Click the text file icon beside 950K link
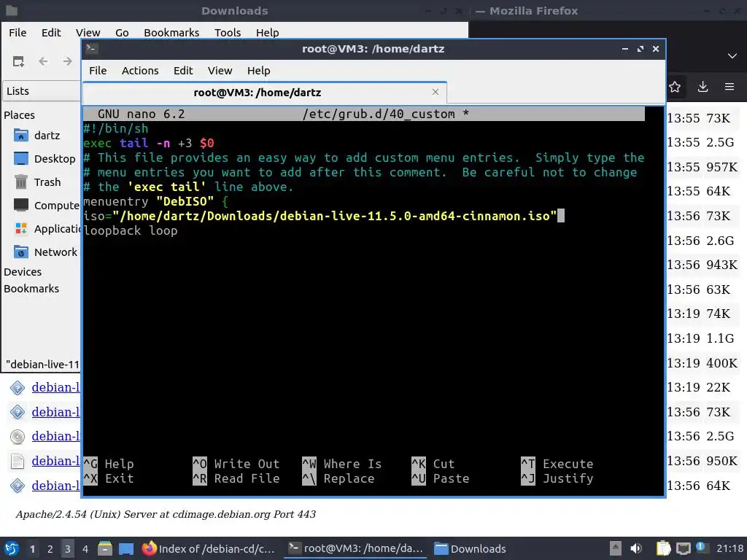 (x=18, y=461)
